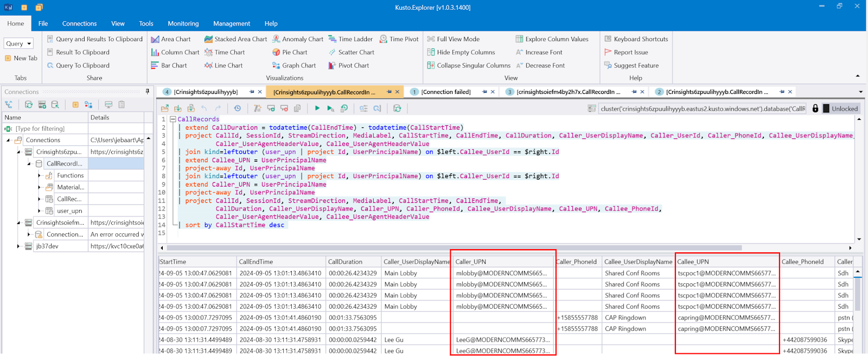Choose Time Ladder visualization

click(x=350, y=39)
